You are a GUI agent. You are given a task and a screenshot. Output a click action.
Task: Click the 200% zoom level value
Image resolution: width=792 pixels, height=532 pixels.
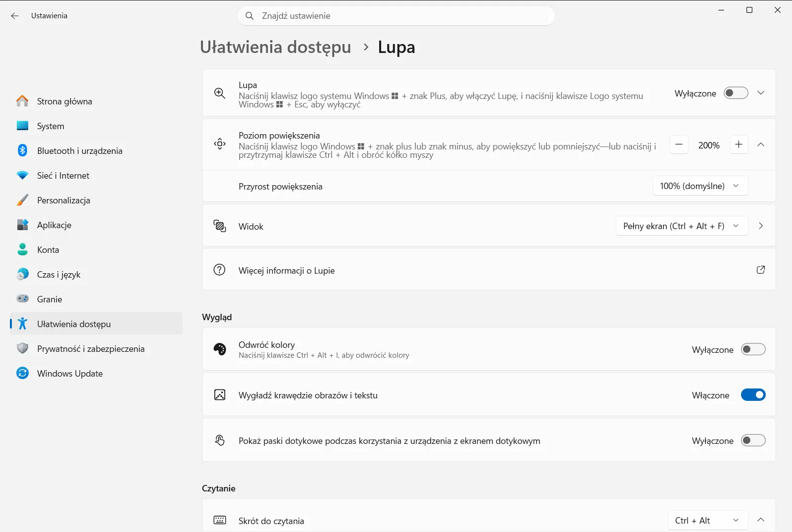[x=709, y=145]
